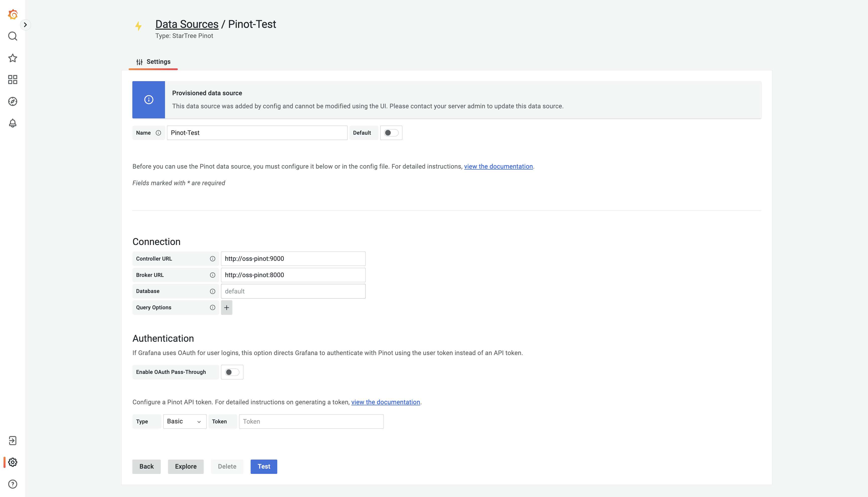Screen dimensions: 868x497
Task: Toggle the Default data source switch
Action: point(391,133)
